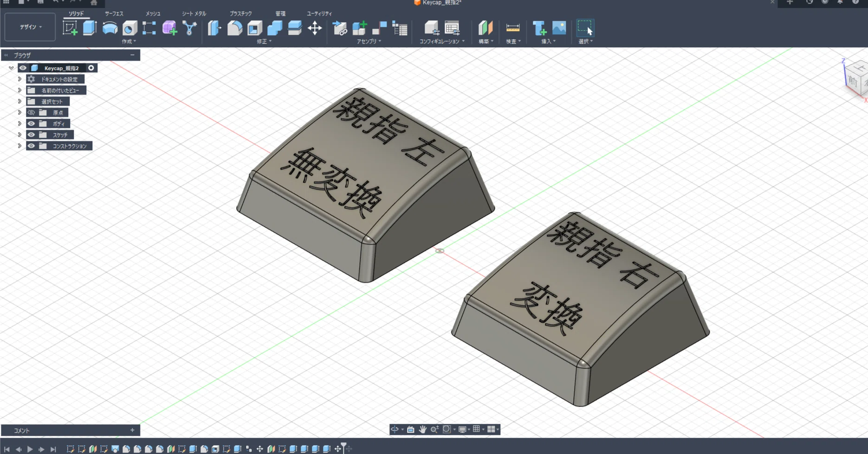Click the bill of materials icon in アセンブリ

(400, 28)
